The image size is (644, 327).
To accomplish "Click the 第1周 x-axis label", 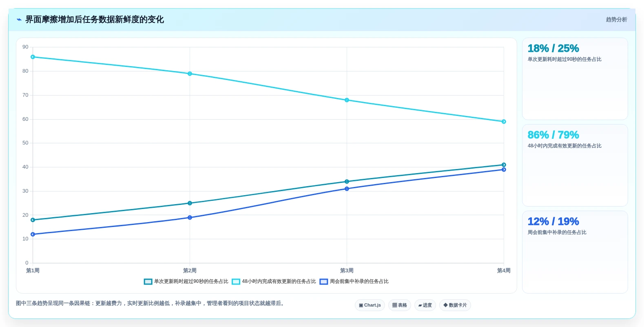I will click(x=33, y=271).
